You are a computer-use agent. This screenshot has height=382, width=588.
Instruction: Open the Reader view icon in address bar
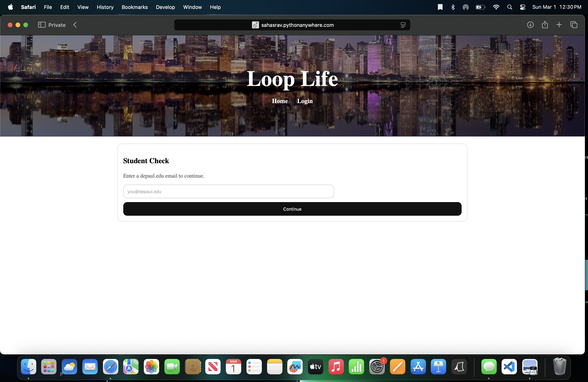click(x=403, y=25)
